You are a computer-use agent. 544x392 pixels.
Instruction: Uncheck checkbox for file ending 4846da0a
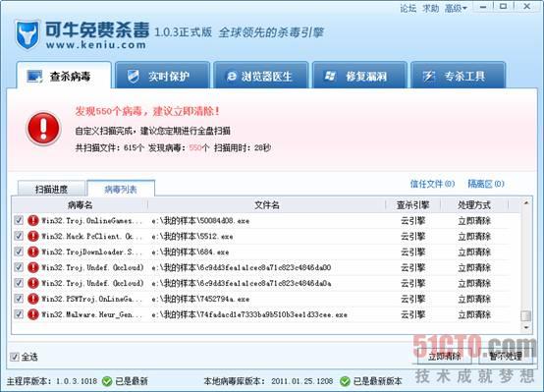(x=19, y=283)
